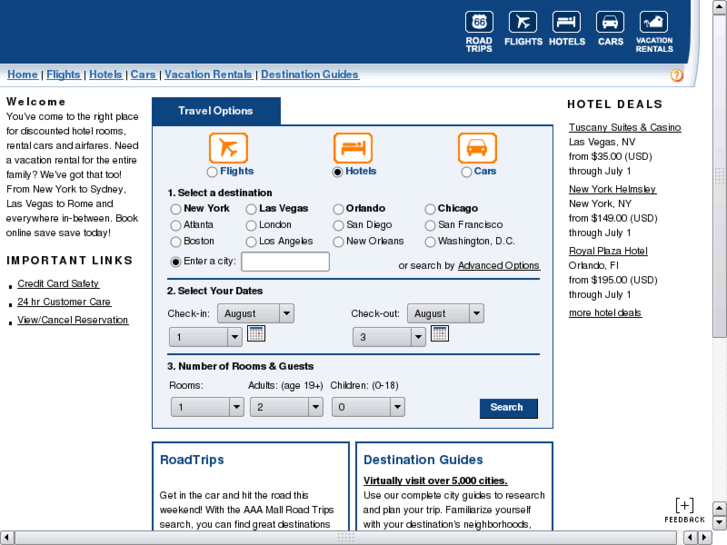Click the Enter a city text field
The width and height of the screenshot is (727, 545).
point(285,262)
